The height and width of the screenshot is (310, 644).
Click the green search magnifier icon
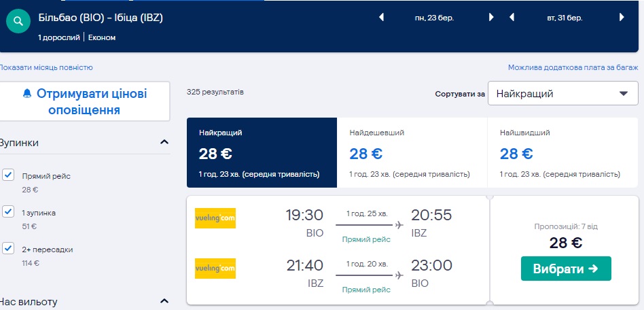click(x=18, y=22)
